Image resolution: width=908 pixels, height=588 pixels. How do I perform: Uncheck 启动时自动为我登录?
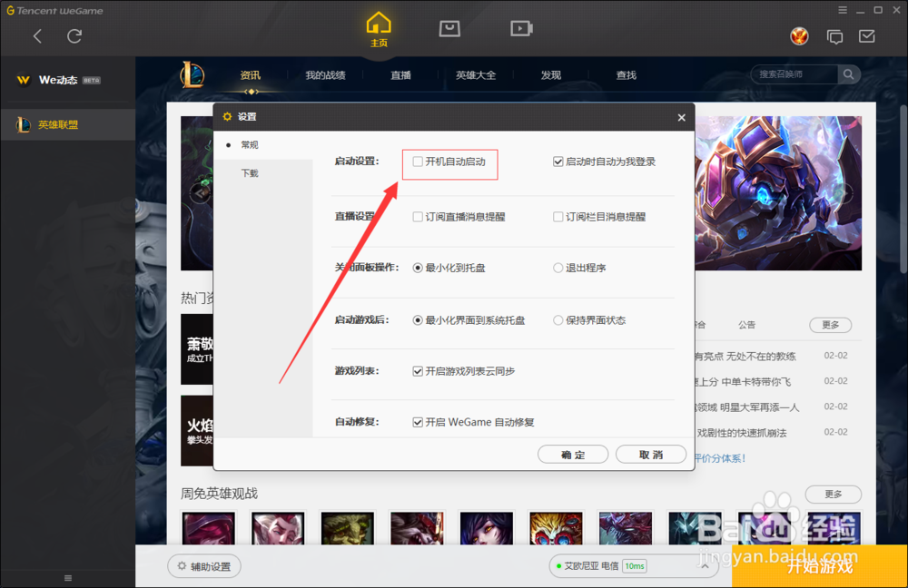tap(557, 162)
